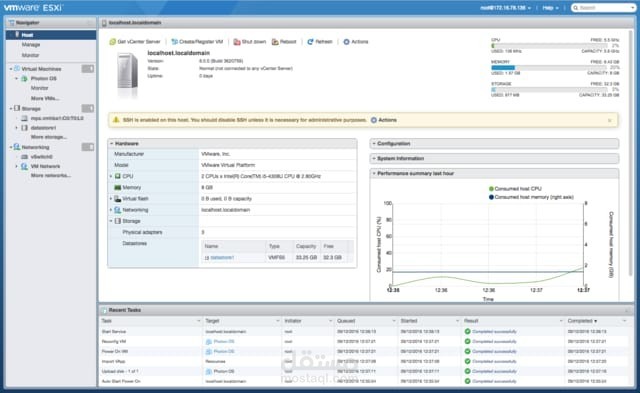This screenshot has width=640, height=393.
Task: Click the Create/Register VM icon
Action: point(174,42)
